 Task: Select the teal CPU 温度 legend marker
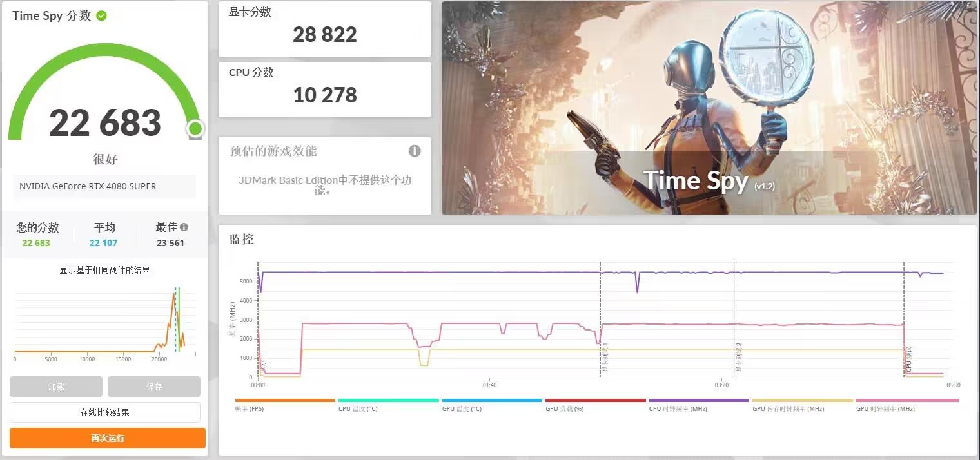tap(389, 400)
